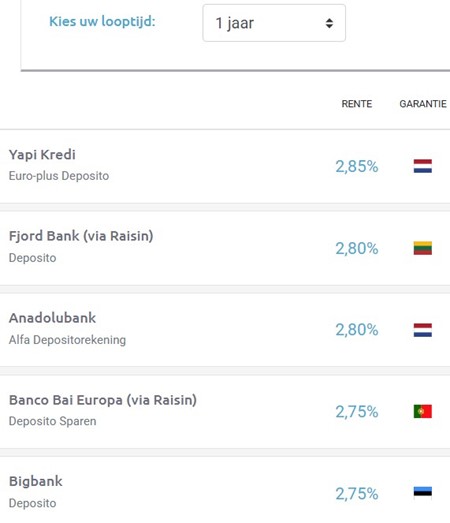
Task: Select the 2,85% rate for Yapi Kredi
Action: 357,166
